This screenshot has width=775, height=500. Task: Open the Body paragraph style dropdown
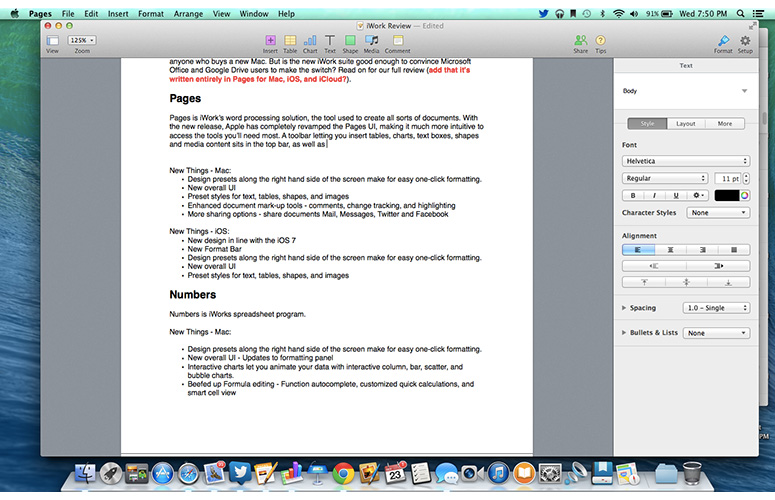point(686,91)
